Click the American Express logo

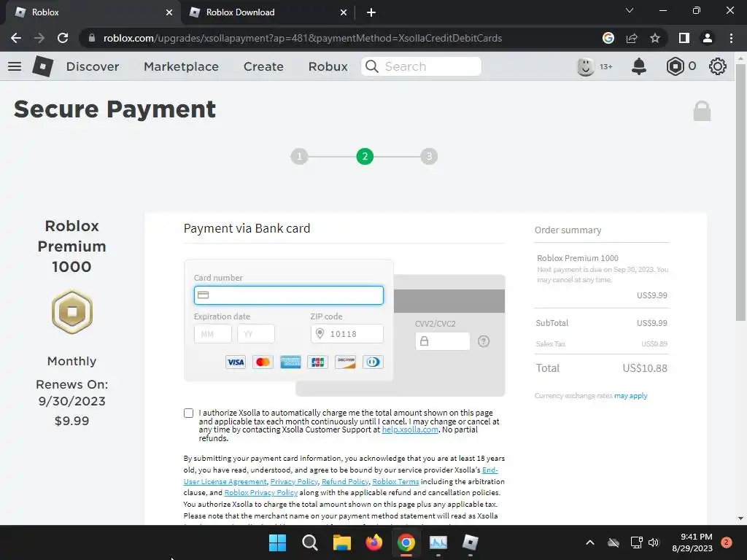(x=290, y=362)
